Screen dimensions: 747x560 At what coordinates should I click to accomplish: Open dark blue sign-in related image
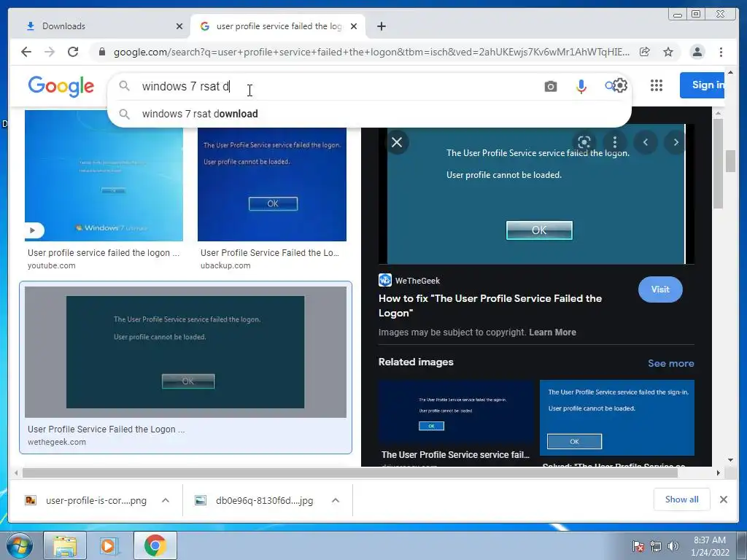tap(456, 413)
